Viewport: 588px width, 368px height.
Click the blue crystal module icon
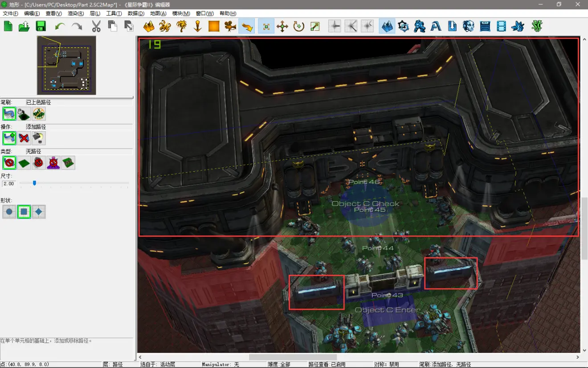(x=518, y=26)
